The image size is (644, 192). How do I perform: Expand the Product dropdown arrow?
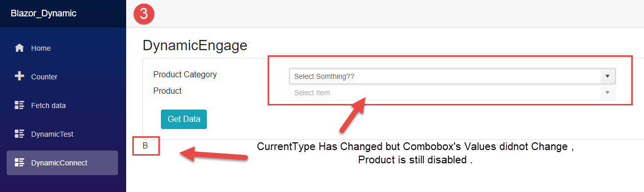click(x=607, y=93)
